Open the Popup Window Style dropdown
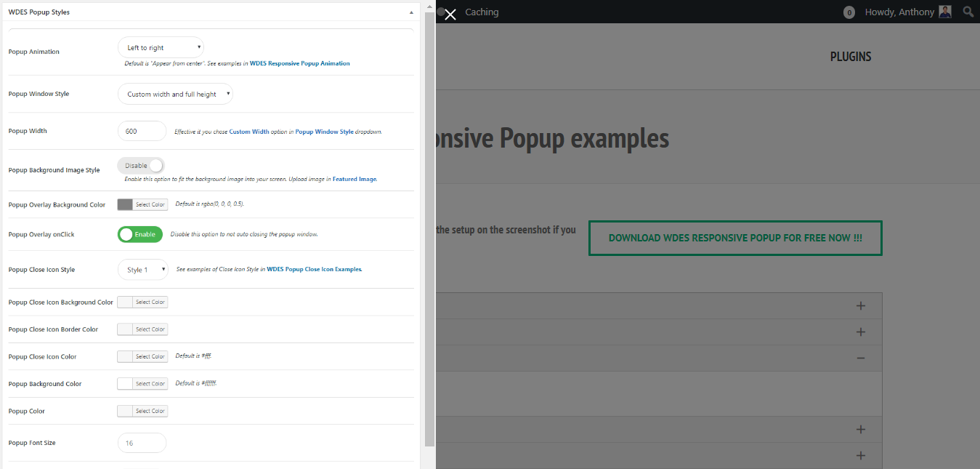980x469 pixels. point(175,94)
